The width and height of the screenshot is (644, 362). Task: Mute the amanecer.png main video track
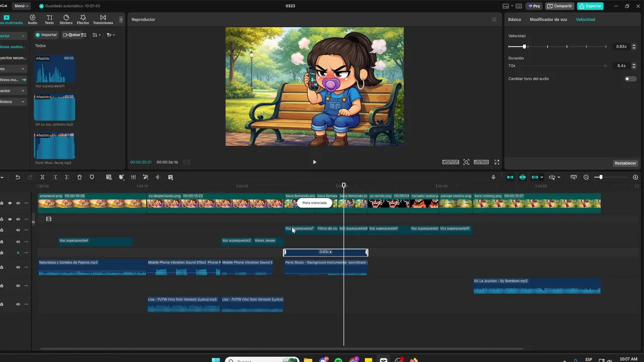tap(18, 203)
